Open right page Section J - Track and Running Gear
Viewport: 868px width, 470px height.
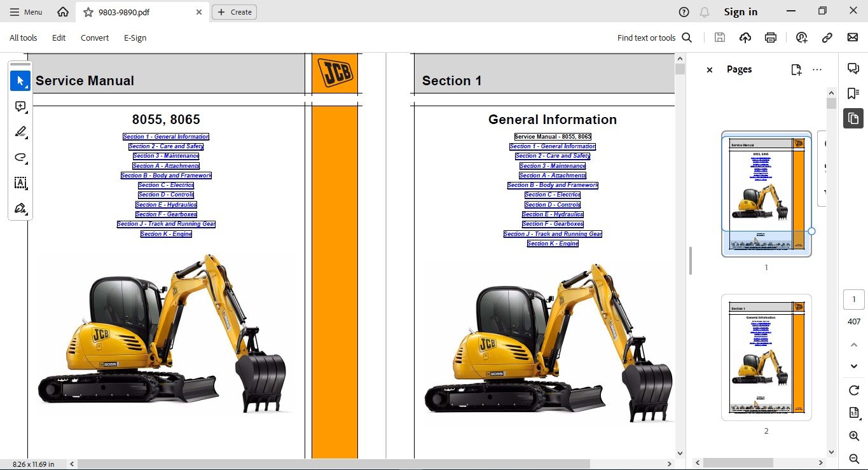coord(553,234)
